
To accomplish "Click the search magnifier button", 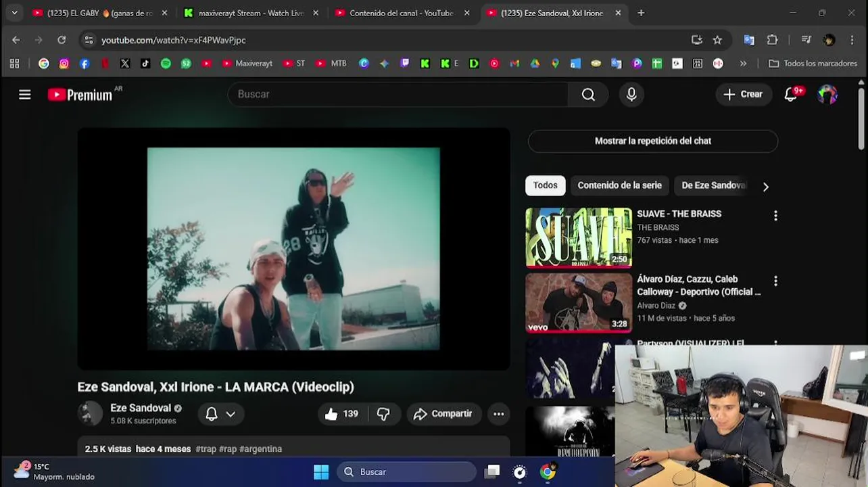I will tap(588, 95).
